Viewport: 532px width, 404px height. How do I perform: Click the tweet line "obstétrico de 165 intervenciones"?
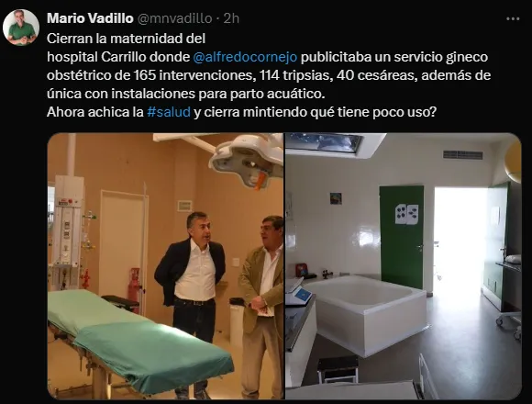pyautogui.click(x=269, y=75)
